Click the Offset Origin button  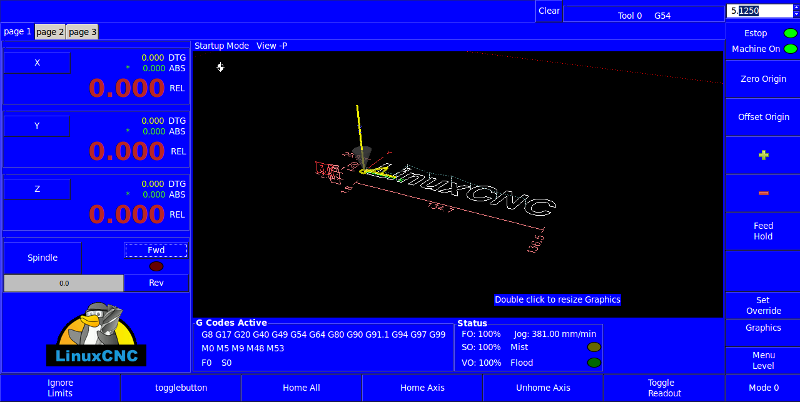(763, 117)
